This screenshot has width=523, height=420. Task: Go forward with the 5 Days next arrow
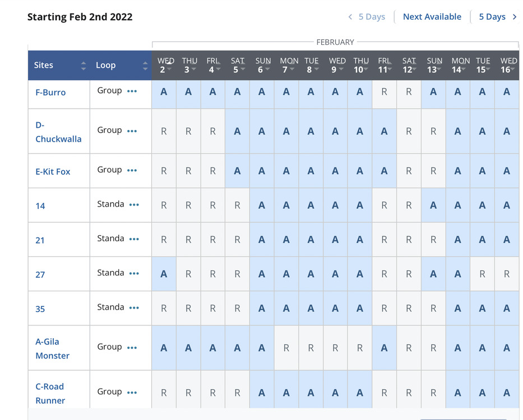click(498, 17)
